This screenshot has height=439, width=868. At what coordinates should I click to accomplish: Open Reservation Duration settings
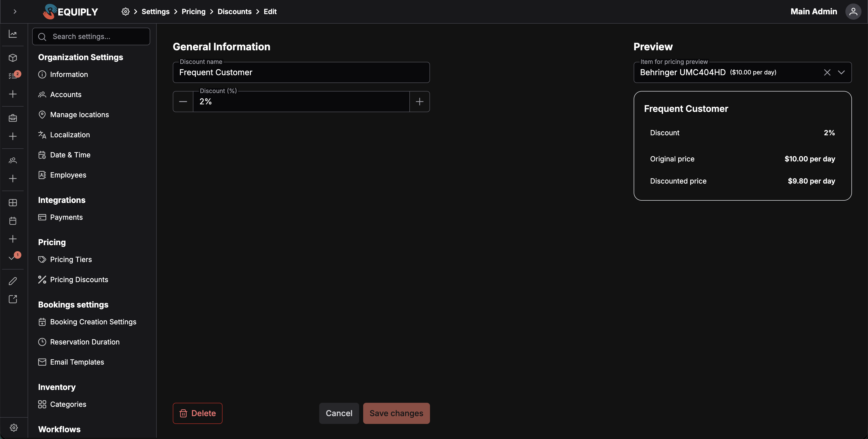[x=79, y=342]
